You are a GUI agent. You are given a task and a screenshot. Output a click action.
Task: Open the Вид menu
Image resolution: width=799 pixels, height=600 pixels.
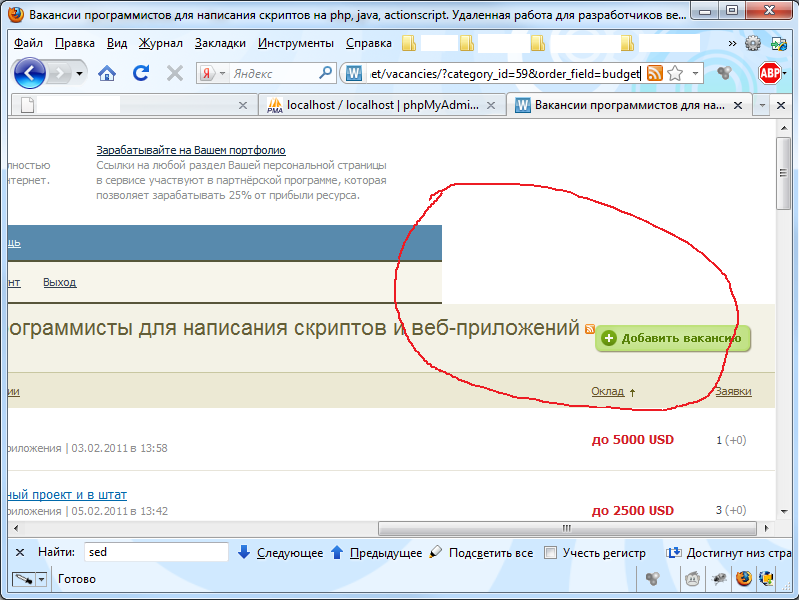click(117, 43)
